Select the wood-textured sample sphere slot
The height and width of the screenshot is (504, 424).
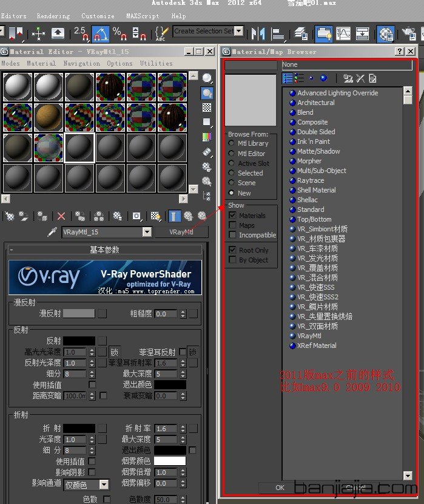coord(49,117)
